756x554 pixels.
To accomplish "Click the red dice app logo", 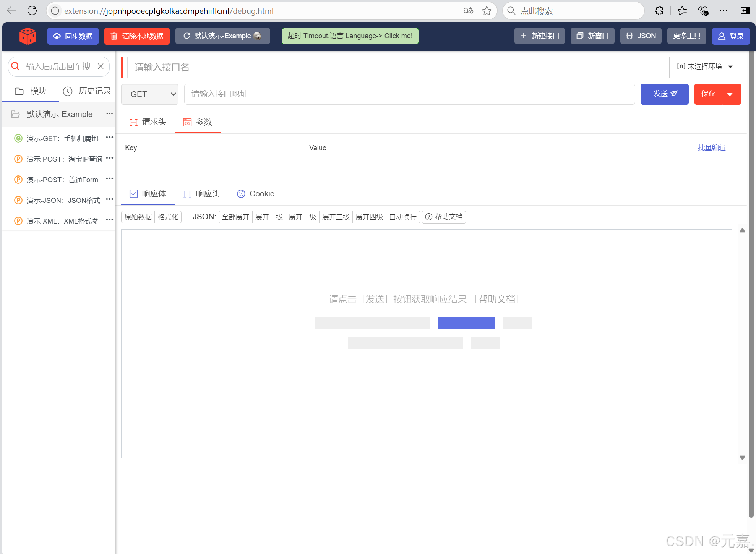I will [x=28, y=36].
